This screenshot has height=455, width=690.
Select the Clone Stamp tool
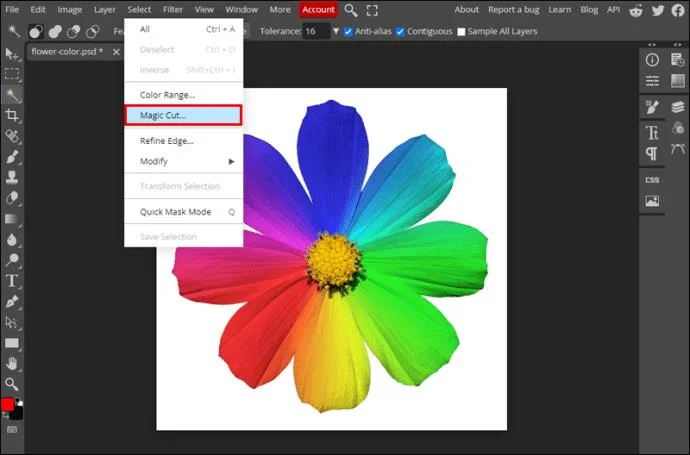pos(12,177)
